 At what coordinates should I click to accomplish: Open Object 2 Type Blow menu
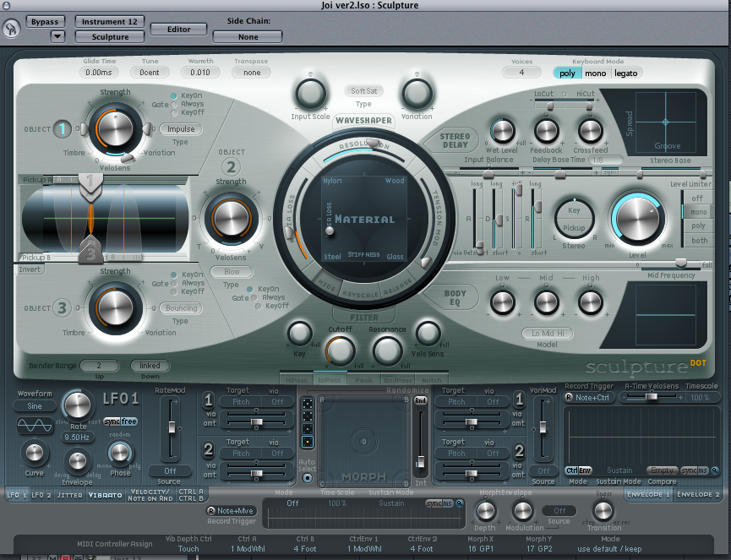pyautogui.click(x=232, y=272)
